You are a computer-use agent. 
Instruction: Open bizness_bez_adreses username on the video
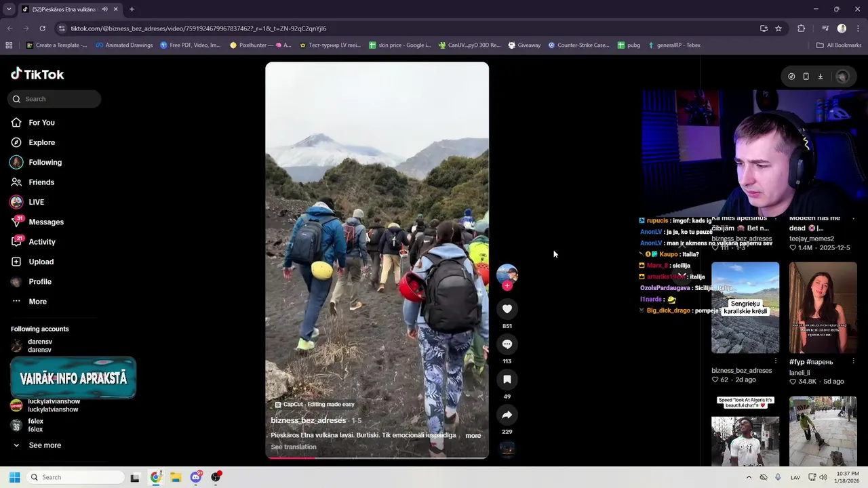point(309,420)
